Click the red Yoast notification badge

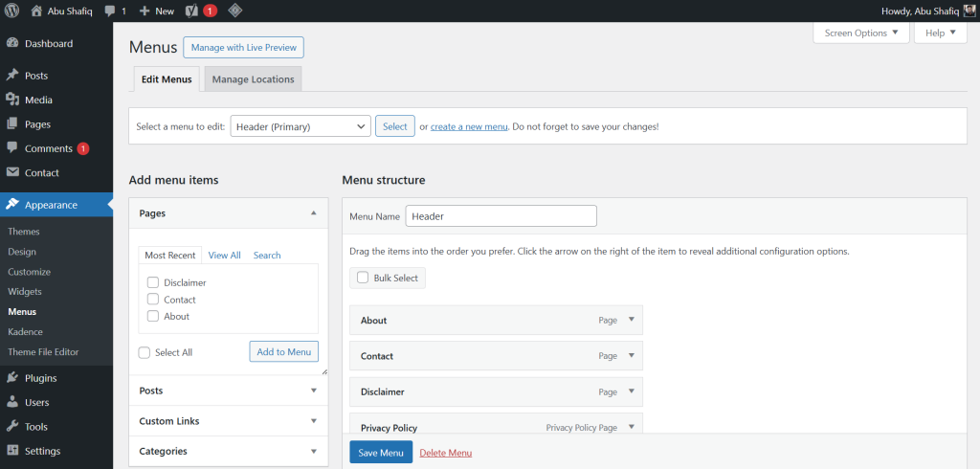point(210,11)
